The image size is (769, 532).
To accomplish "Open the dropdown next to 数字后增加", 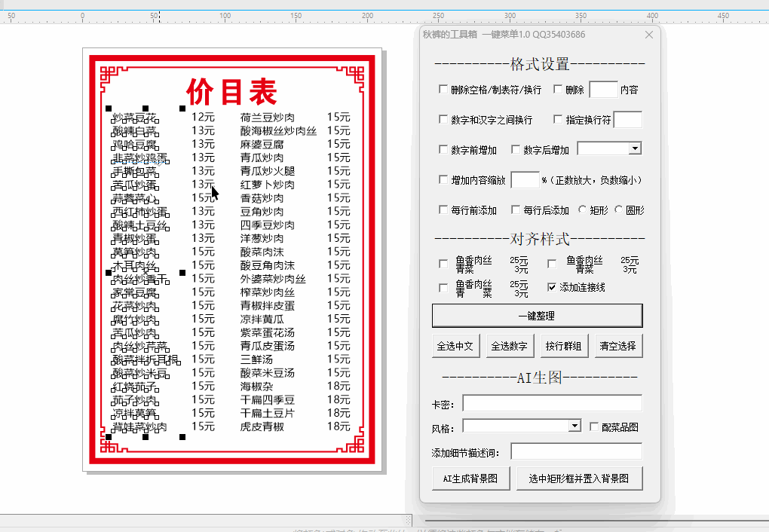I will (635, 149).
